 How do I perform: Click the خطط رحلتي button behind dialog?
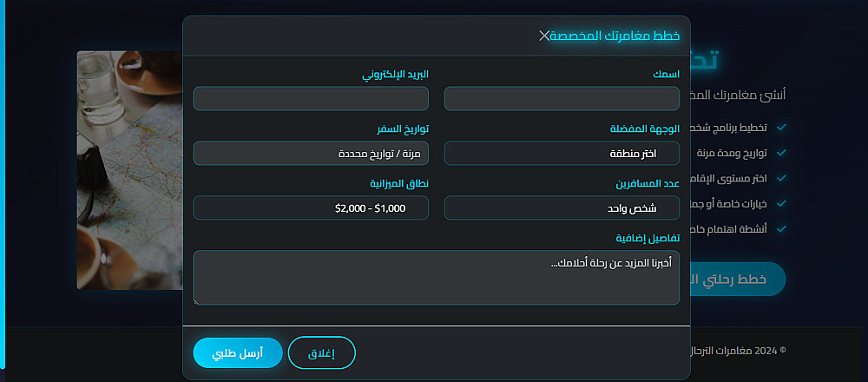pos(738,279)
